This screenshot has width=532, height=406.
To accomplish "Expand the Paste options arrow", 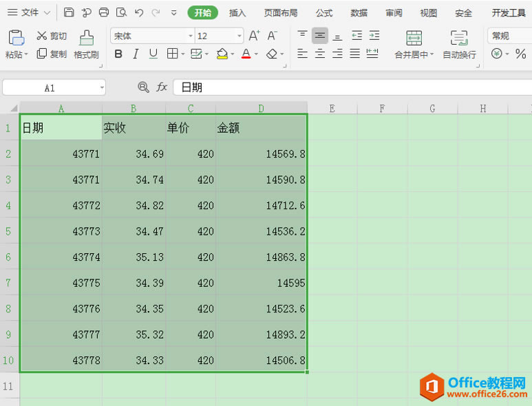I will [x=26, y=54].
